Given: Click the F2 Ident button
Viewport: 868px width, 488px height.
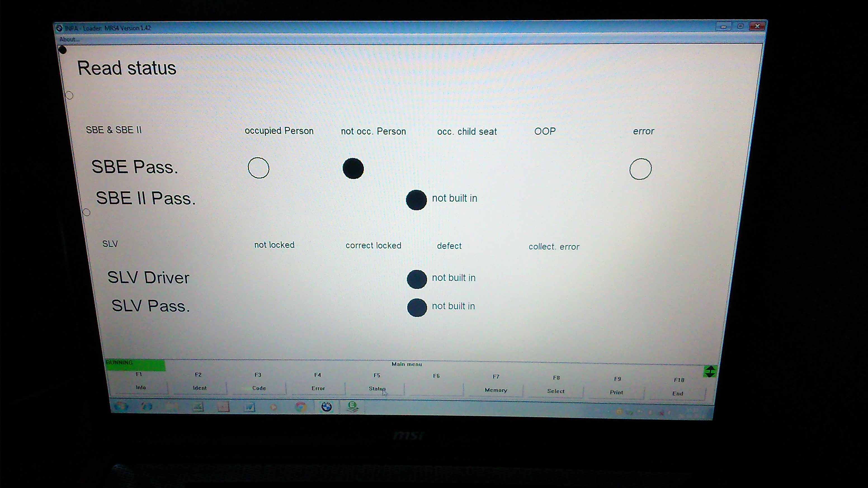Looking at the screenshot, I should pos(199,388).
